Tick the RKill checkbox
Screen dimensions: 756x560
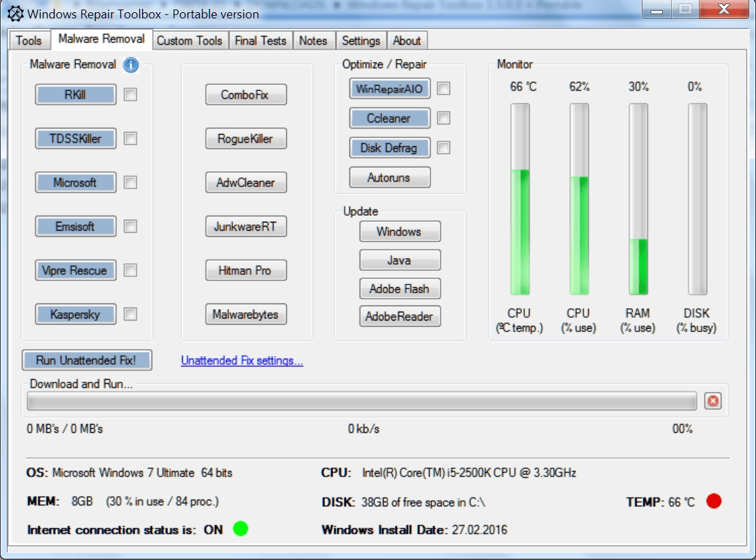click(x=130, y=94)
